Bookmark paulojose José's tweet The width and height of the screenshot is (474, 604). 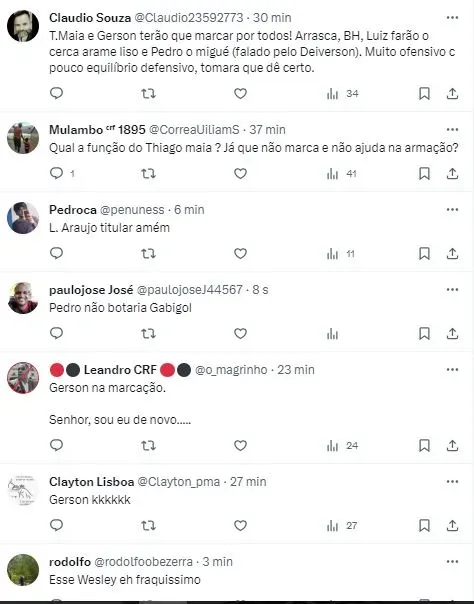click(x=424, y=334)
